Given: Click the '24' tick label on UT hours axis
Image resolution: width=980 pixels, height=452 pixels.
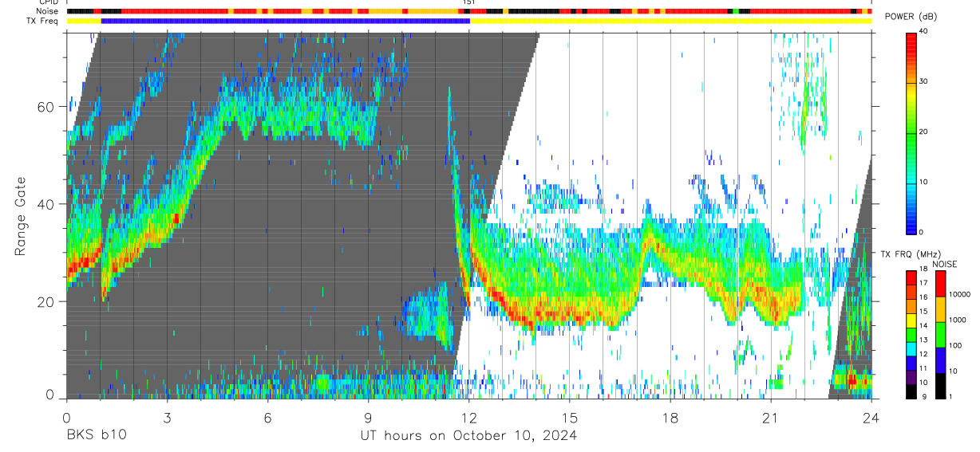Looking at the screenshot, I should click(871, 418).
